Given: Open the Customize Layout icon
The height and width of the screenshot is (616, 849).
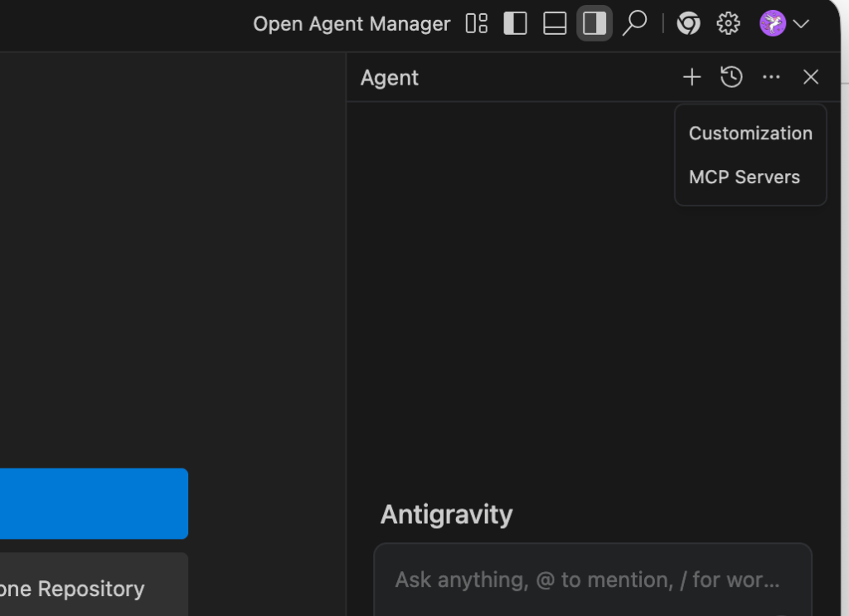Looking at the screenshot, I should click(477, 24).
